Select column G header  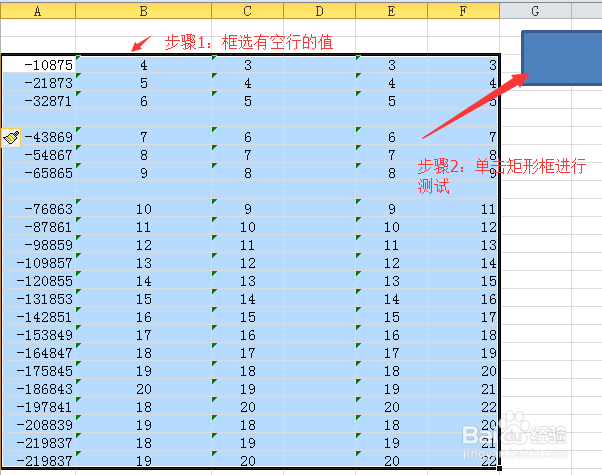(x=536, y=11)
